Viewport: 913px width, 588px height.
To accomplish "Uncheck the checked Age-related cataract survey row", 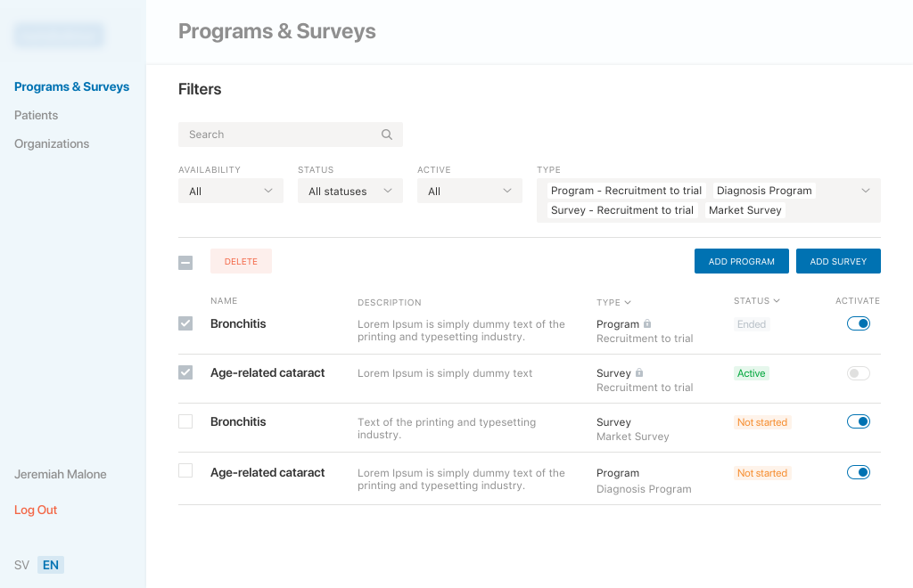I will 185,372.
